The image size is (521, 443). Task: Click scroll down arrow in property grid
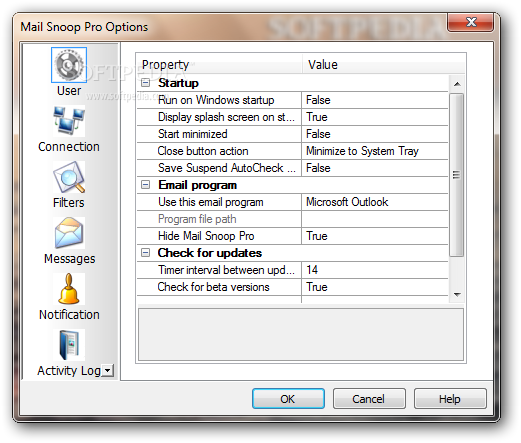click(457, 294)
